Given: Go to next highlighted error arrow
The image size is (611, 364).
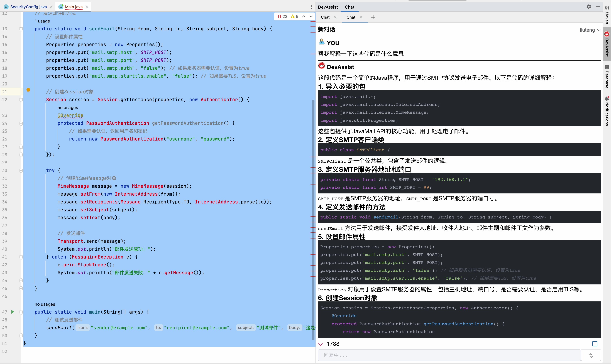Looking at the screenshot, I should (x=311, y=16).
